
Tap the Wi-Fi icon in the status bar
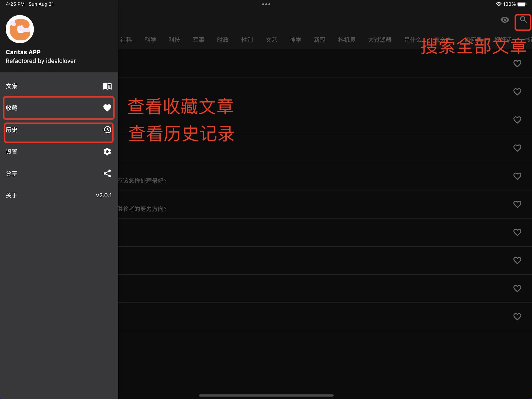499,4
